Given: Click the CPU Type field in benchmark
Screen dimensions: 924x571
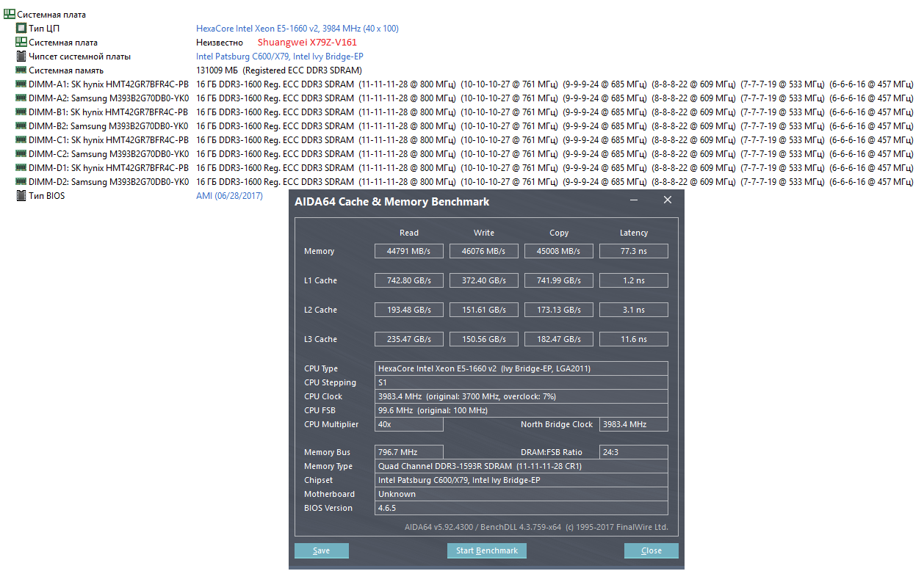Looking at the screenshot, I should click(x=521, y=368).
